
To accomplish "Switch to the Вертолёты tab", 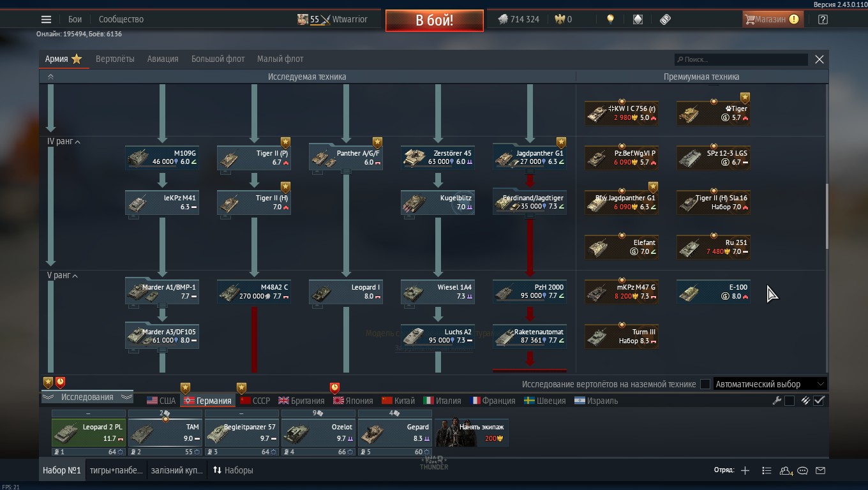I will click(x=115, y=59).
